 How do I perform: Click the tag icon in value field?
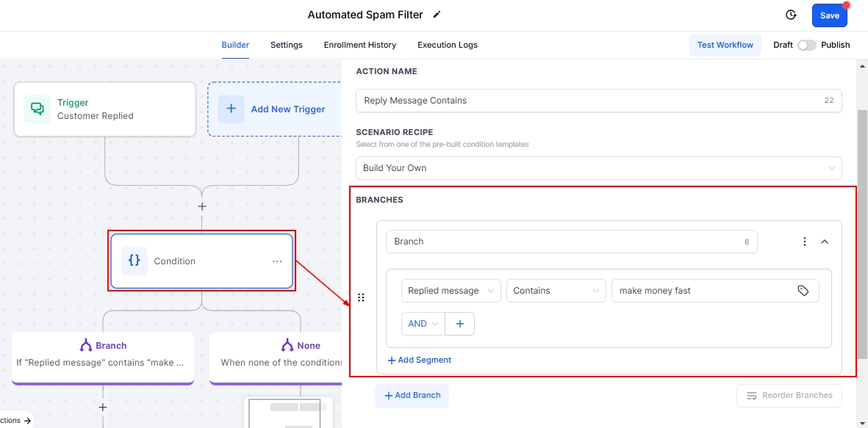[803, 291]
